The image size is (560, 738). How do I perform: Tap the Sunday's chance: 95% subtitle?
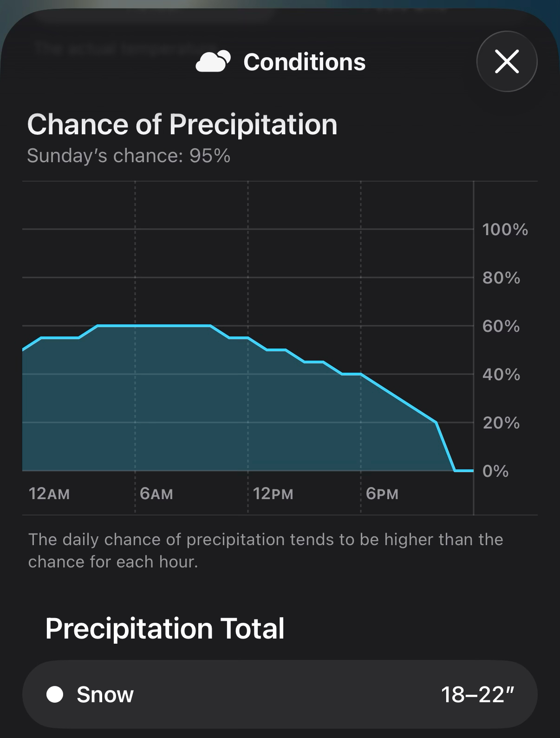click(129, 156)
